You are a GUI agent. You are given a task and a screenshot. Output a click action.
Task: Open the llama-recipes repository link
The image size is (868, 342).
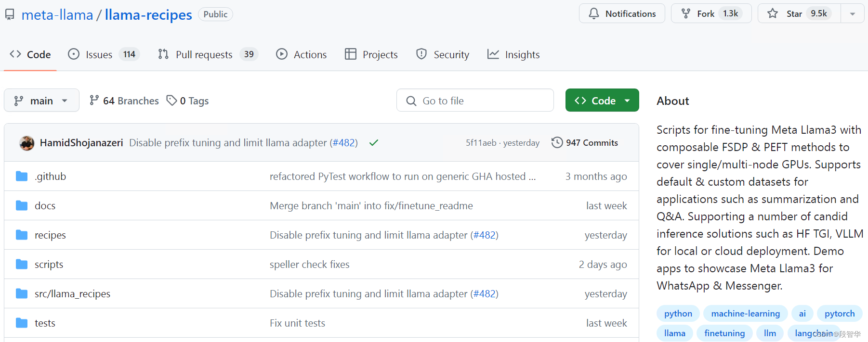[148, 15]
